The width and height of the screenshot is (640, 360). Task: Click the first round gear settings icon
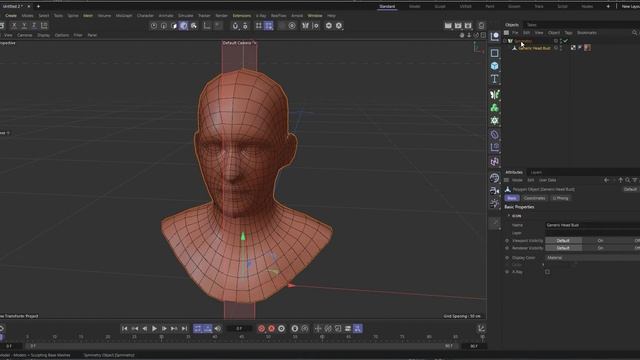(329, 25)
